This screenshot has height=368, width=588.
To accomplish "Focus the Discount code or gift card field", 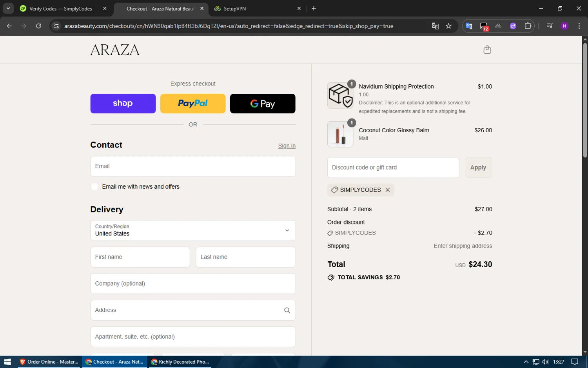I will tap(393, 168).
